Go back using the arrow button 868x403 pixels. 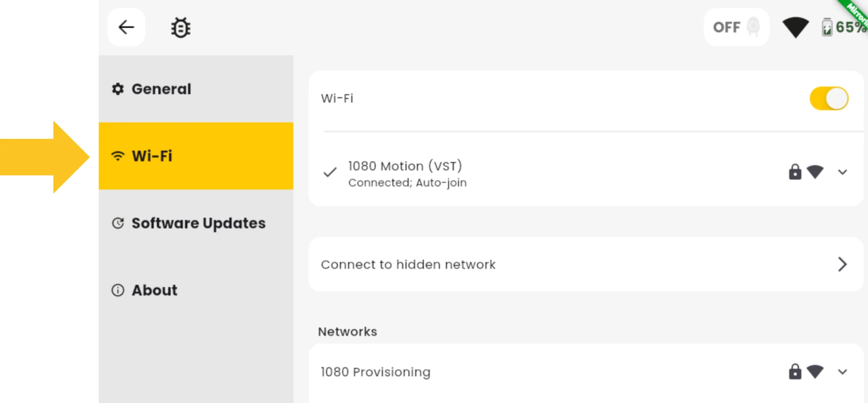126,27
